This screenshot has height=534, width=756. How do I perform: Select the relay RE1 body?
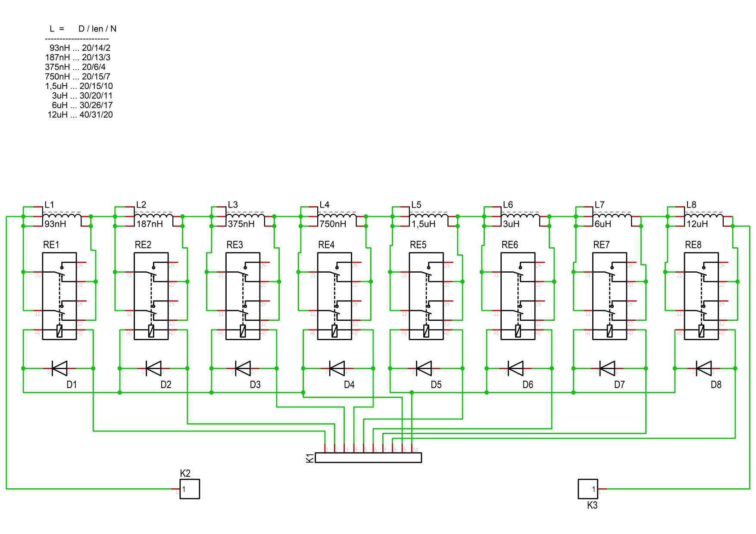click(59, 296)
